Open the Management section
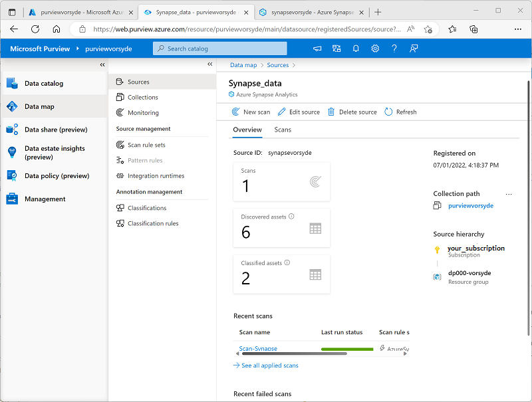532x402 pixels. (x=55, y=199)
